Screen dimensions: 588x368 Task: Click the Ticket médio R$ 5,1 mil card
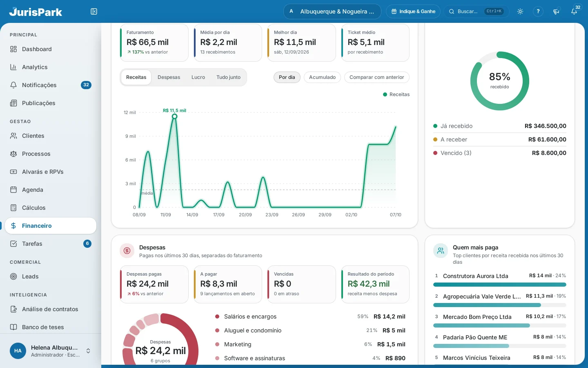(x=375, y=43)
